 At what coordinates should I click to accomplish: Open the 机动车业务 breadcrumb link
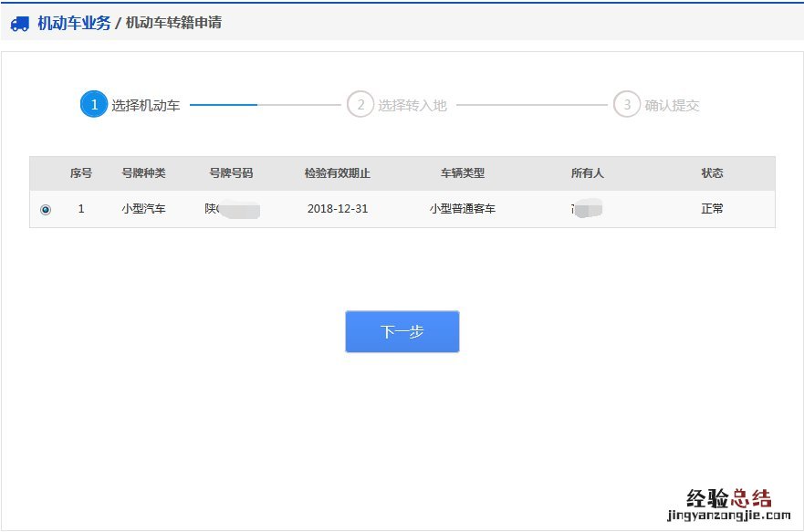pos(74,23)
